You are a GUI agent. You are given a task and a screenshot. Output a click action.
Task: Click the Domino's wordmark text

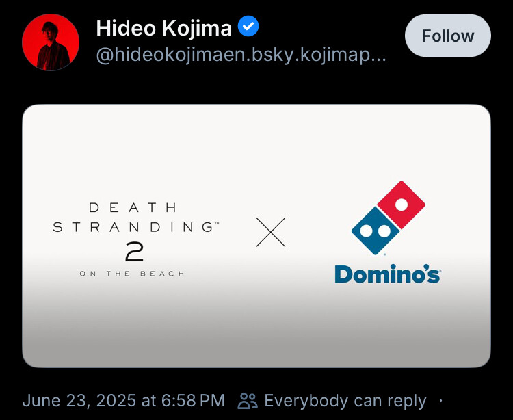pyautogui.click(x=387, y=274)
